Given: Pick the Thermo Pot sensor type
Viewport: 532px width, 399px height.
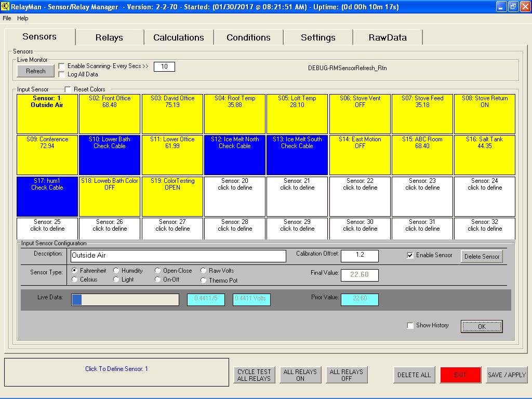Looking at the screenshot, I should coord(204,281).
